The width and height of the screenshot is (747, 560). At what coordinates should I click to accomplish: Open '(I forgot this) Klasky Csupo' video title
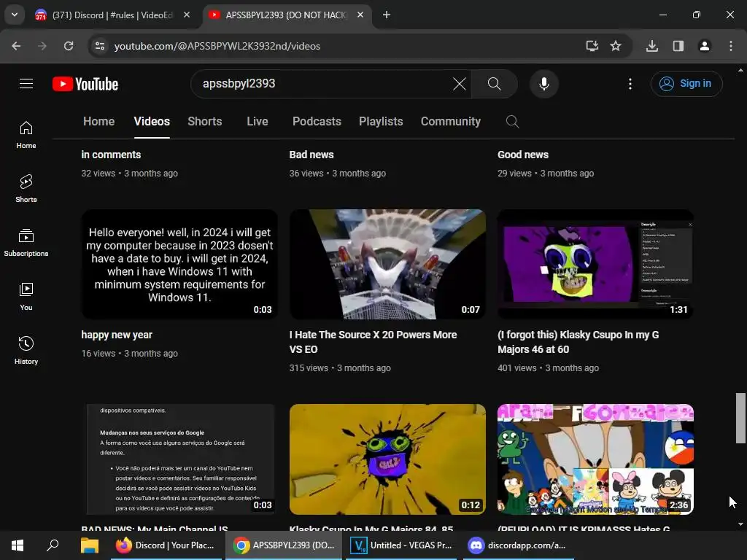[578, 342]
